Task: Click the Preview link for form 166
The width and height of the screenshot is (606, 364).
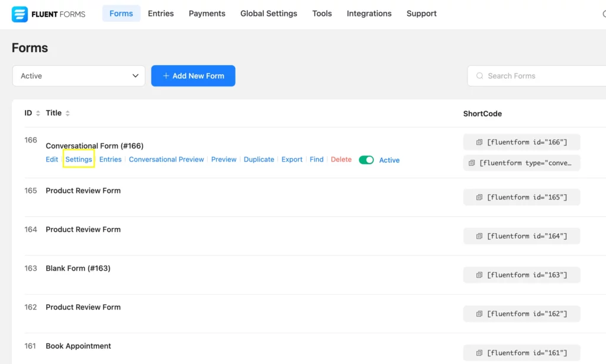Action: (224, 160)
